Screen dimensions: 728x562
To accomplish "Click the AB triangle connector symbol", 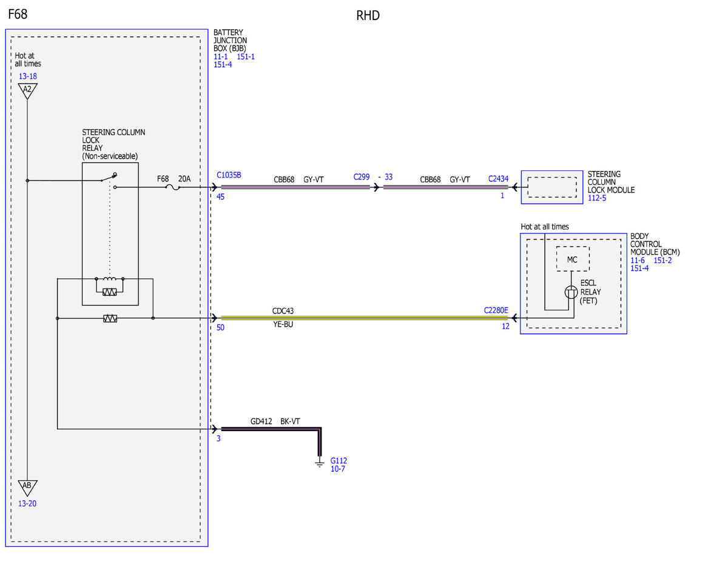I will pyautogui.click(x=27, y=487).
